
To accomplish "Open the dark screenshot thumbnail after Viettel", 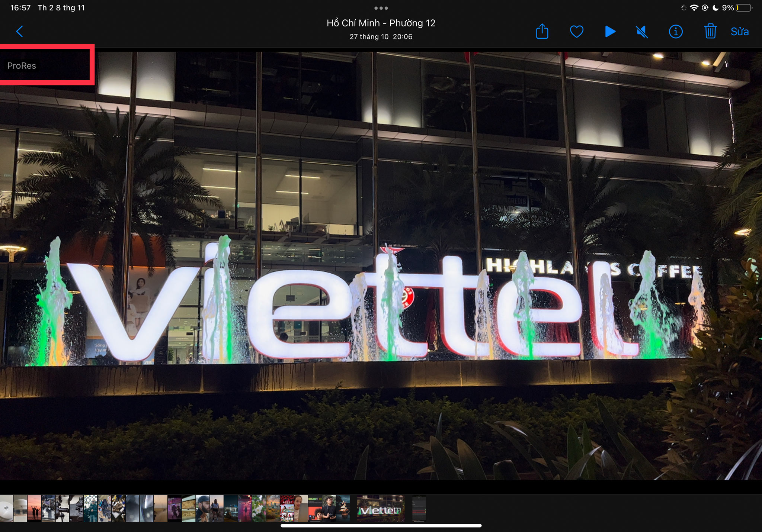I will (x=419, y=508).
